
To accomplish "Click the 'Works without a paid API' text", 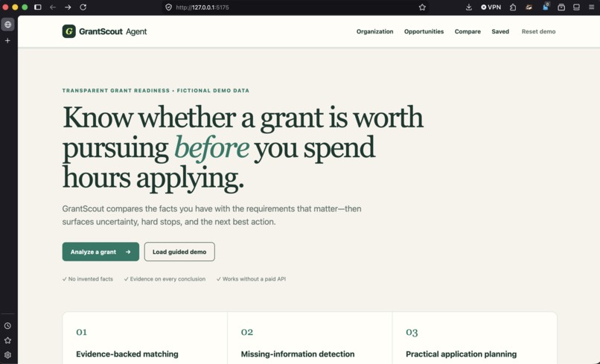I will [x=254, y=279].
